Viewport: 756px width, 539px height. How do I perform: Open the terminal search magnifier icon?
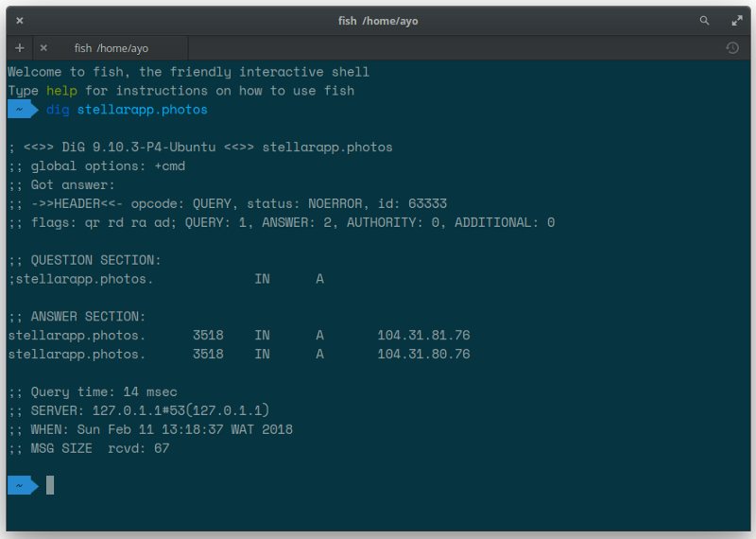click(x=704, y=21)
